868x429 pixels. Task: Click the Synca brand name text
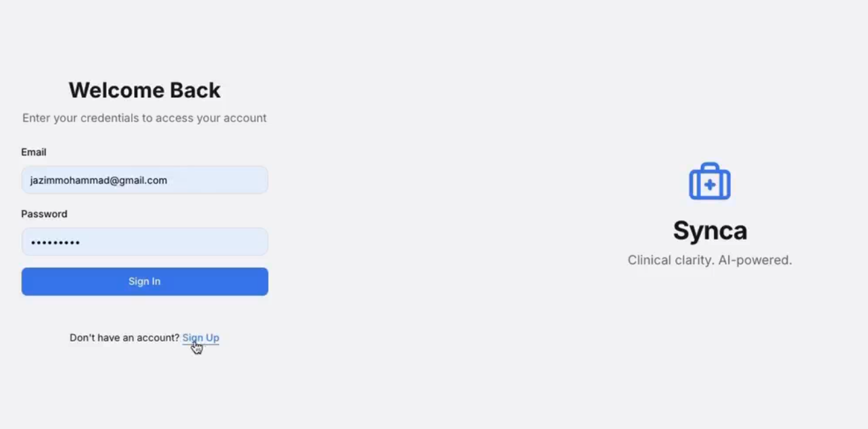(x=710, y=230)
